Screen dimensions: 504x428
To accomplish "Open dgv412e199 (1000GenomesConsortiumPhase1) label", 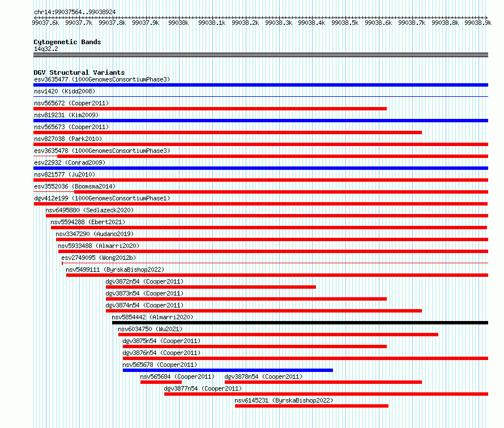I will pyautogui.click(x=102, y=198).
